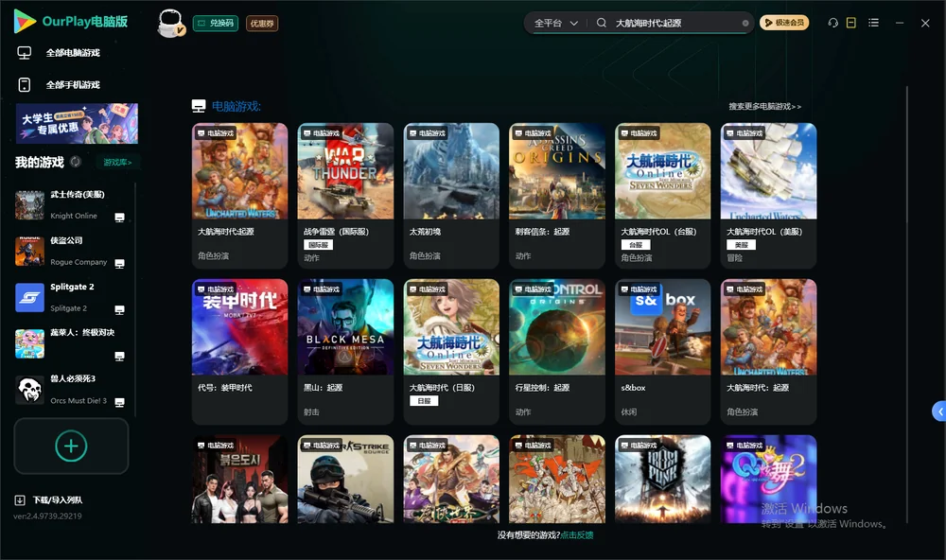
Task: Select 侠盗公司 in My Games
Action: (73, 251)
